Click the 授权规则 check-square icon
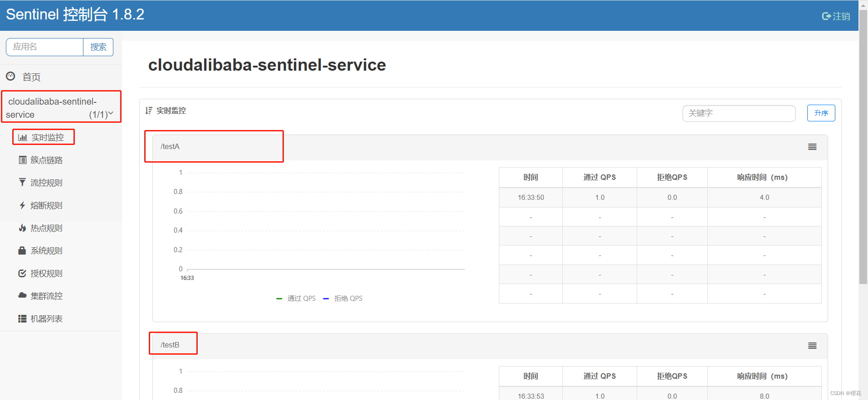 [22, 273]
